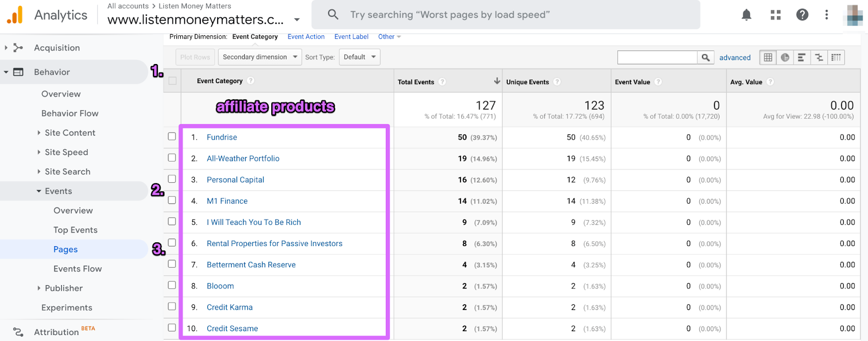
Task: Open the help question mark menu
Action: click(802, 15)
